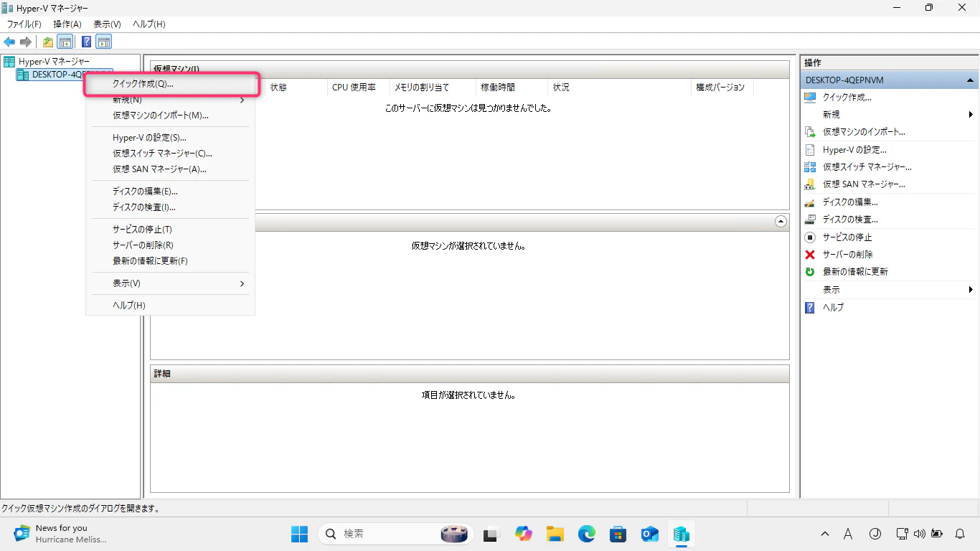This screenshot has height=551, width=980.
Task: Choose ヘルプ(H) at the context menu bottom
Action: coord(170,306)
